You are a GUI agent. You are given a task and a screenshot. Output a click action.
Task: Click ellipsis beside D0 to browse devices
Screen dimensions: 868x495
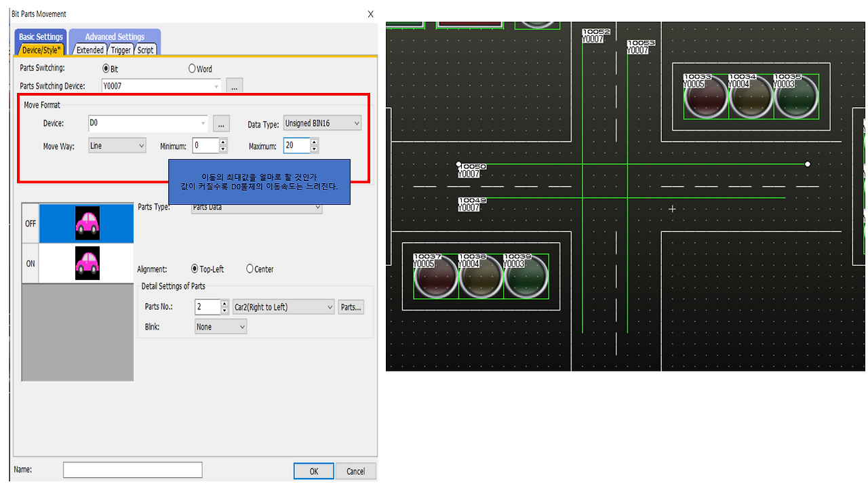(x=221, y=123)
